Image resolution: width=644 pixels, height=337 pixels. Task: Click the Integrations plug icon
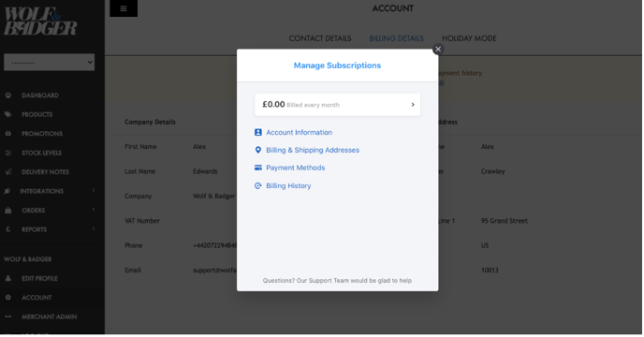pyautogui.click(x=7, y=191)
